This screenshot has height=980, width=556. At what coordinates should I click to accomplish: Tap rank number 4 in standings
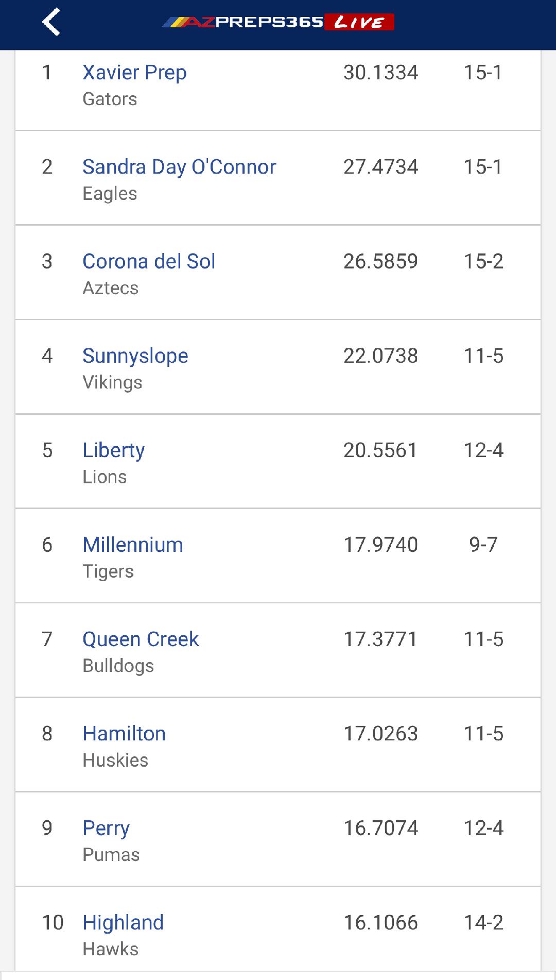47,356
